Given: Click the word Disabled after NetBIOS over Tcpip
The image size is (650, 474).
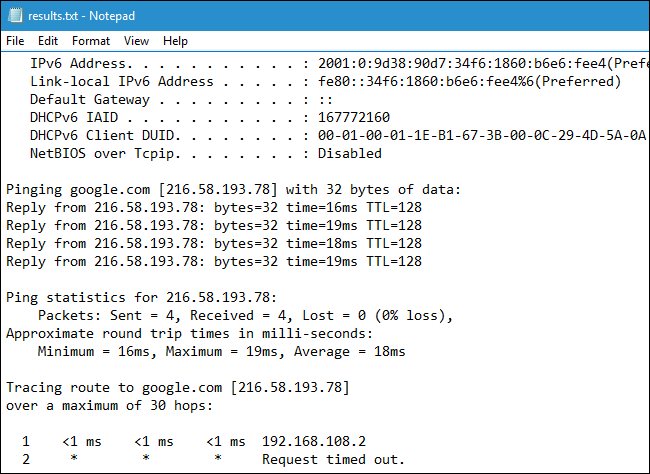Looking at the screenshot, I should click(x=349, y=153).
